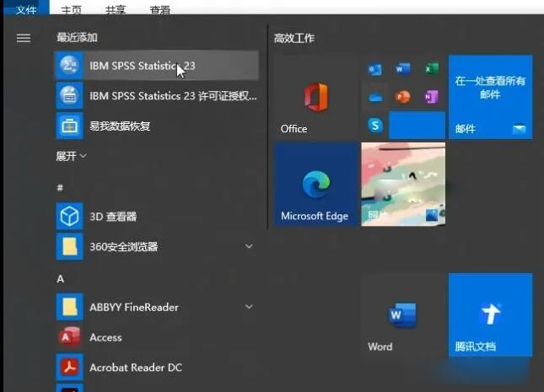Open the ABBYY FineReader folder icon
The image size is (544, 392).
coord(69,307)
